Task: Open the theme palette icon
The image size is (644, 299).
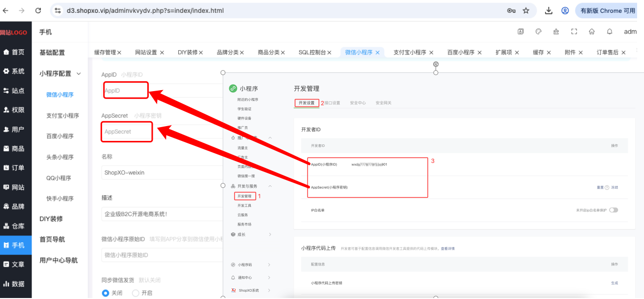Action: [539, 32]
